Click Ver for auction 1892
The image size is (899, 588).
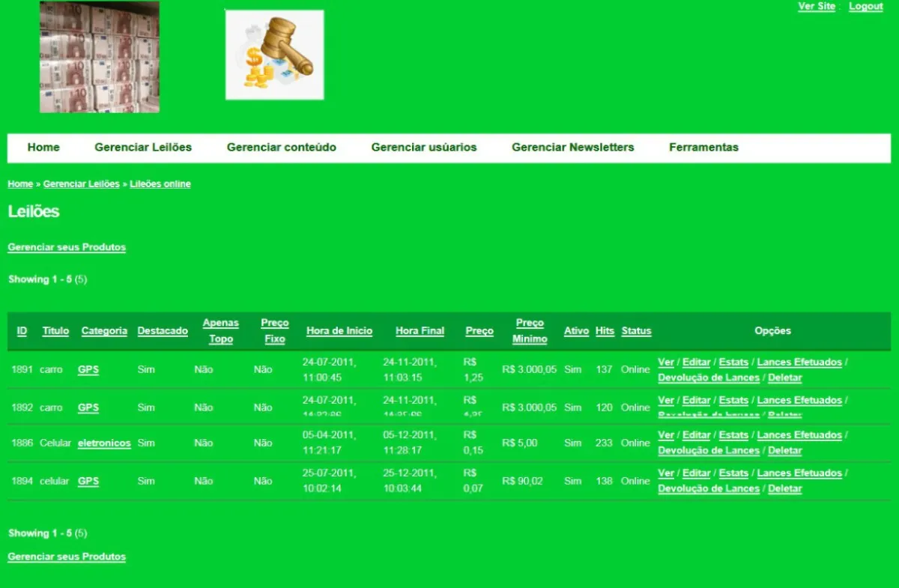point(666,401)
